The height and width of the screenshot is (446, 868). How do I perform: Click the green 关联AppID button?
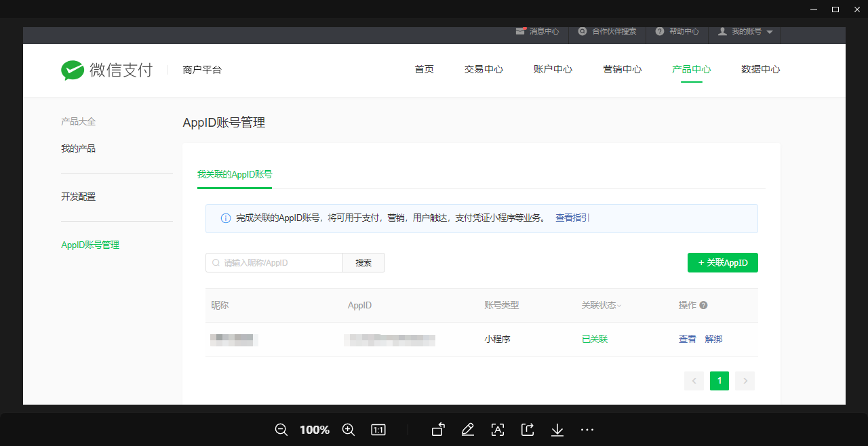722,263
